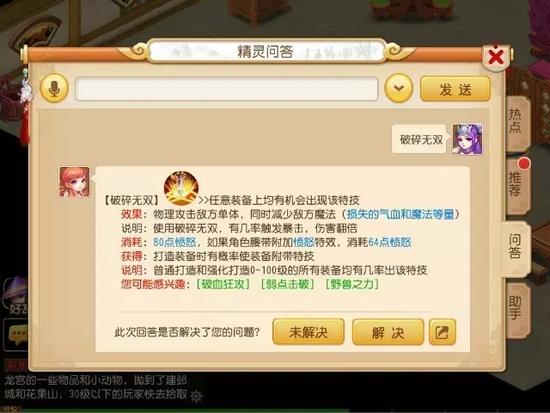Tap the gear icon beside system message
The image size is (550, 413).
(196, 396)
